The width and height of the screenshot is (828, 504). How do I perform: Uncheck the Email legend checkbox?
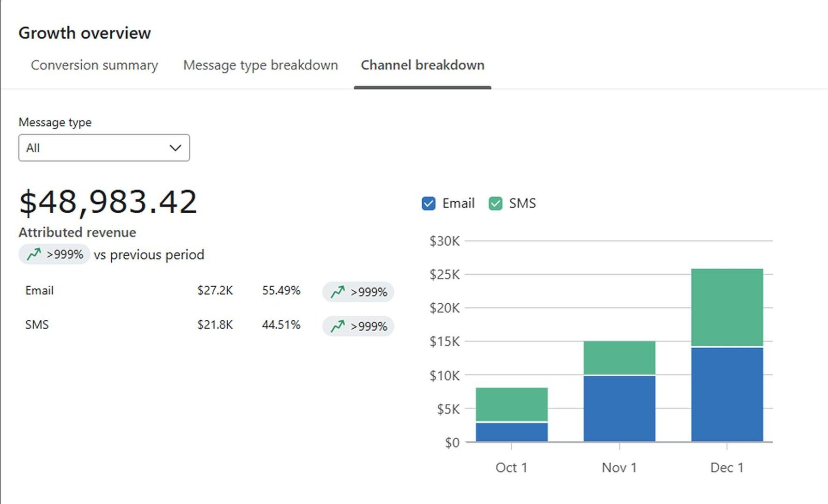[x=428, y=203]
